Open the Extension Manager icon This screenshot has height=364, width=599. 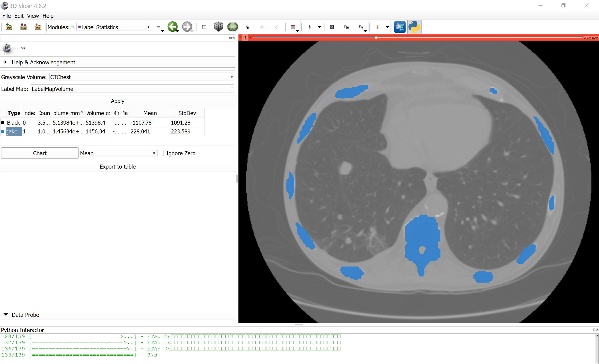[400, 27]
